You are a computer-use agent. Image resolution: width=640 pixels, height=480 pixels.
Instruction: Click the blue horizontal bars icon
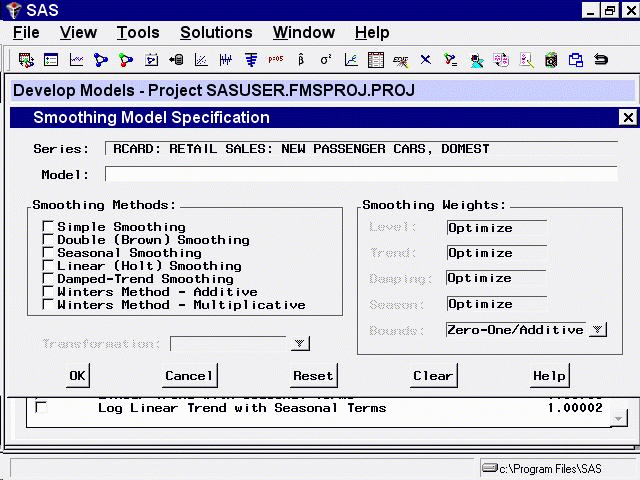pyautogui.click(x=251, y=60)
